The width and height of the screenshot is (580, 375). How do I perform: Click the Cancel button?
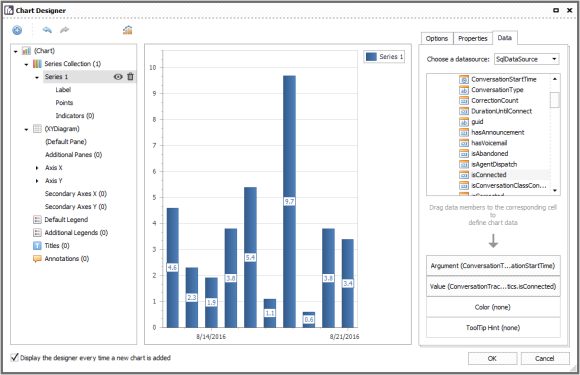[545, 358]
